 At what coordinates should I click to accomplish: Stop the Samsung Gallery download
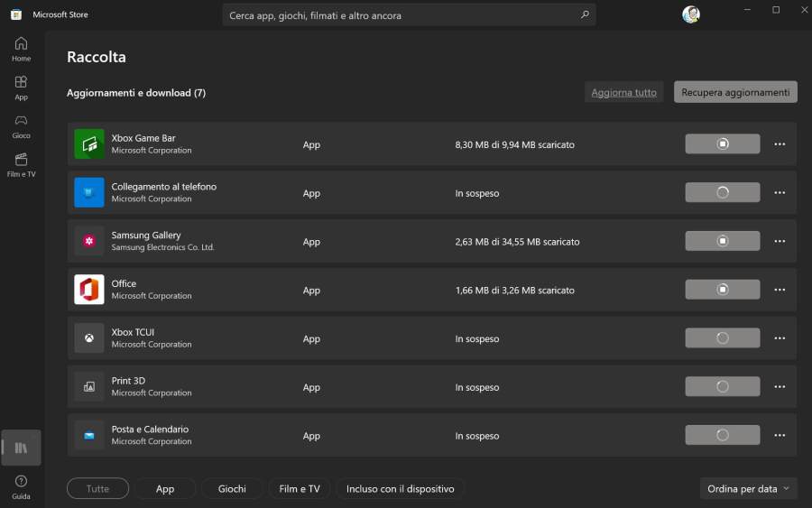click(x=722, y=241)
